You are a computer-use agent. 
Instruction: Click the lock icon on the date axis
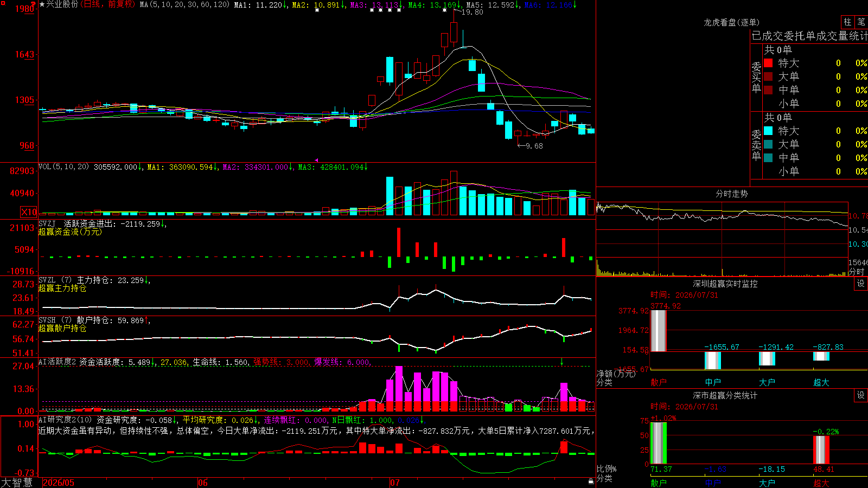tap(591, 481)
